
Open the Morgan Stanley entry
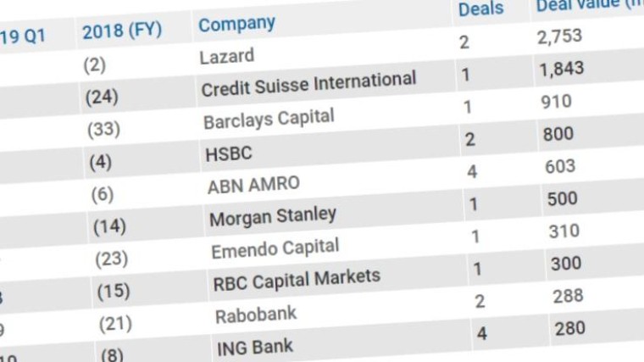pos(272,216)
